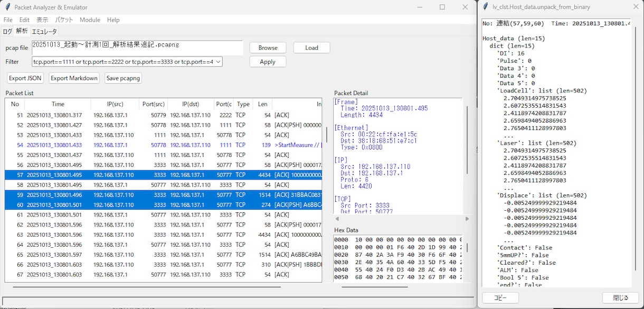The image size is (644, 309).
Task: Select packet number 66 in the list
Action: click(x=164, y=265)
